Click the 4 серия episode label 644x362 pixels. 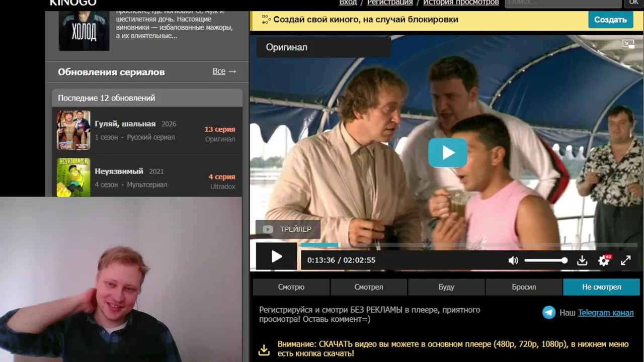pyautogui.click(x=222, y=177)
